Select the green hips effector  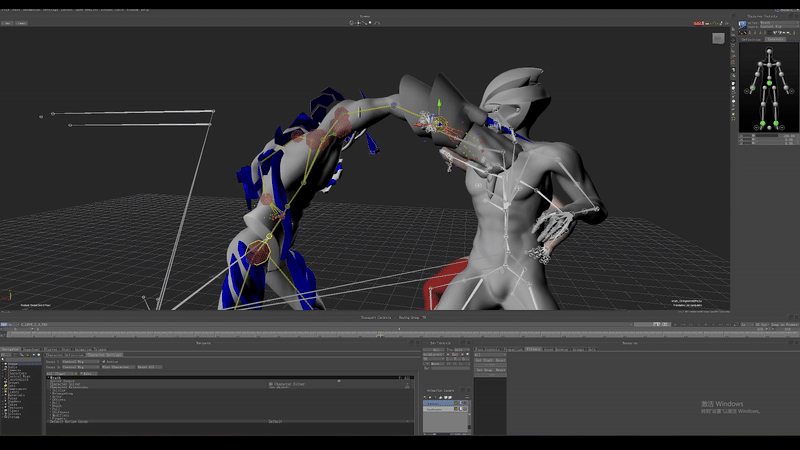coord(769,83)
